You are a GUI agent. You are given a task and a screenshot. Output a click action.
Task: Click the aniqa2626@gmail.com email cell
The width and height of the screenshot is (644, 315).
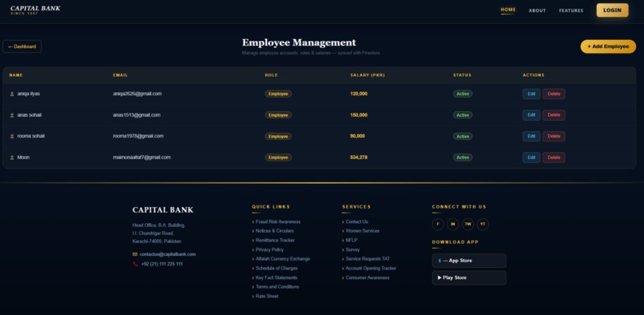[137, 94]
